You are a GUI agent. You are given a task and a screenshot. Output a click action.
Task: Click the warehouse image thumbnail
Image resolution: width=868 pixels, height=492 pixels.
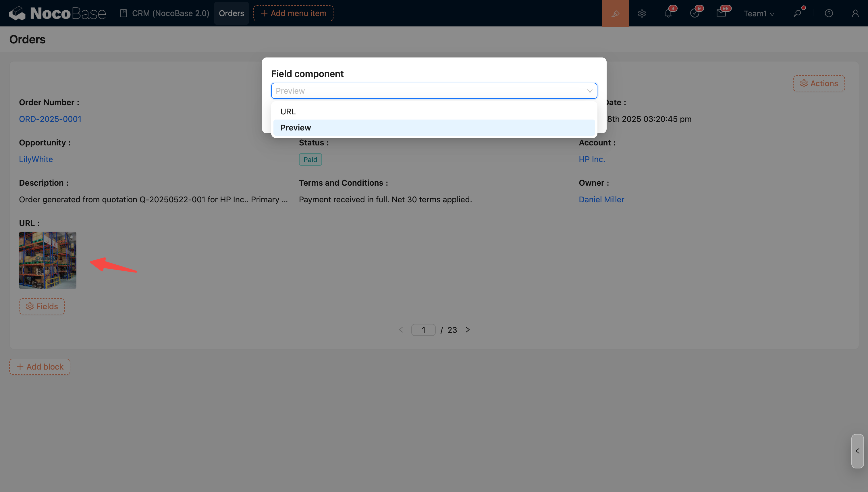(48, 260)
